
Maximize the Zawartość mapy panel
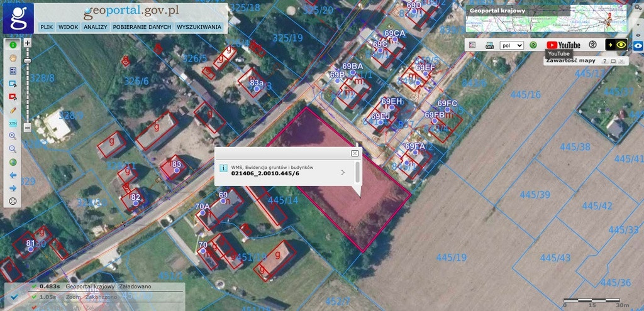tap(613, 61)
